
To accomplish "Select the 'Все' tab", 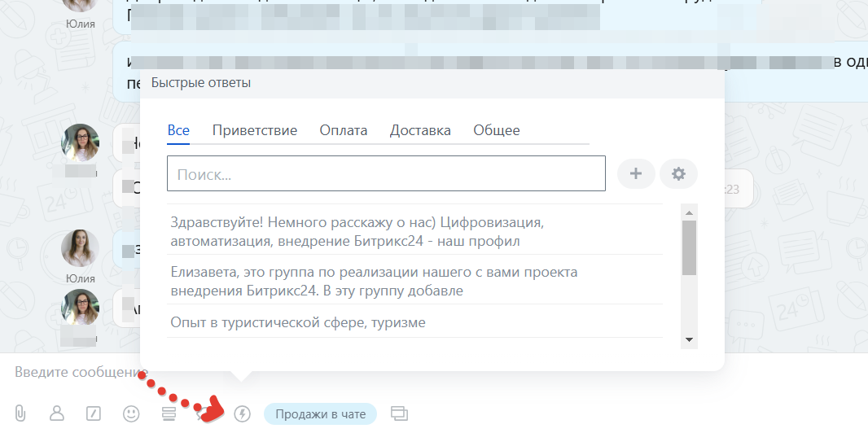I will [x=178, y=130].
